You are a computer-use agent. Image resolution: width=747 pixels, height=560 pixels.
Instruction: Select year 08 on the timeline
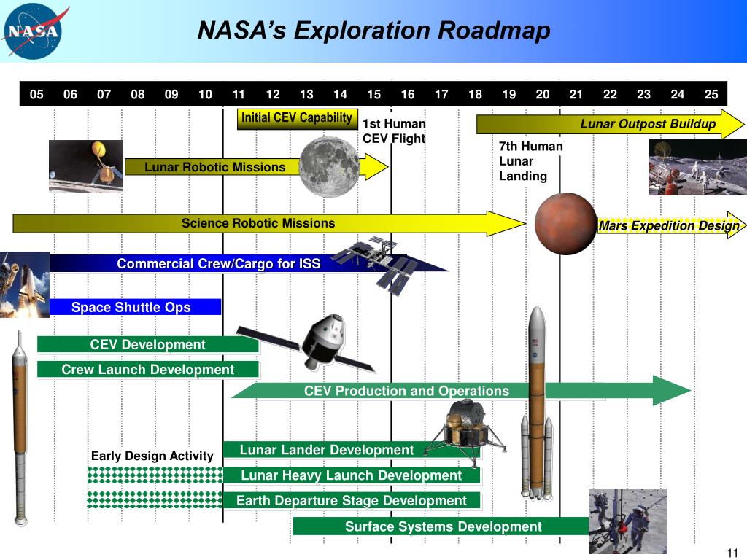pos(138,94)
